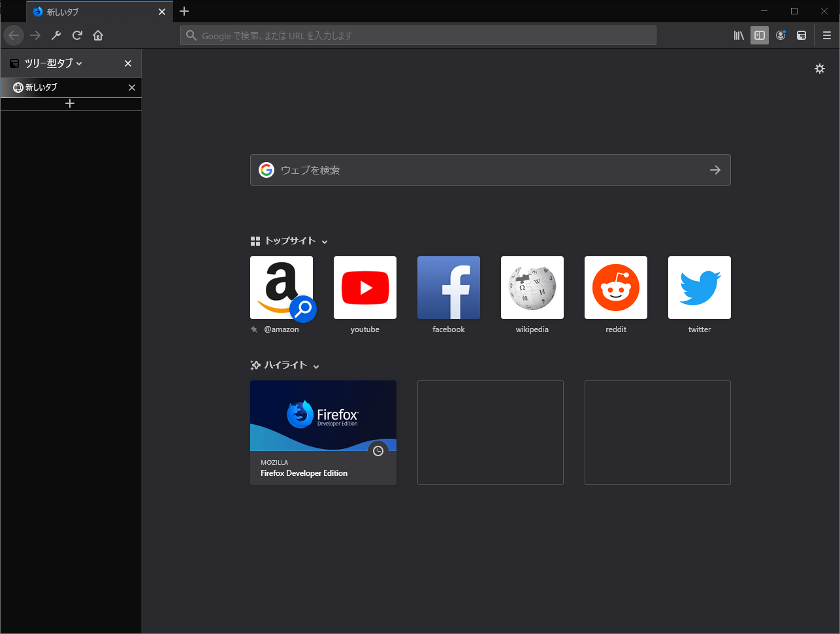
Task: Click the ハイライト heading text
Action: point(285,365)
